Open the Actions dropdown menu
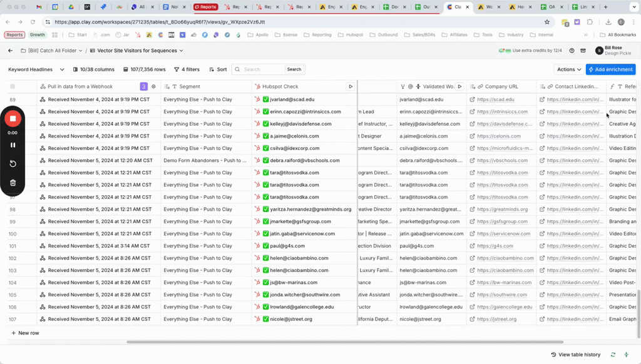641x364 pixels. click(x=569, y=69)
